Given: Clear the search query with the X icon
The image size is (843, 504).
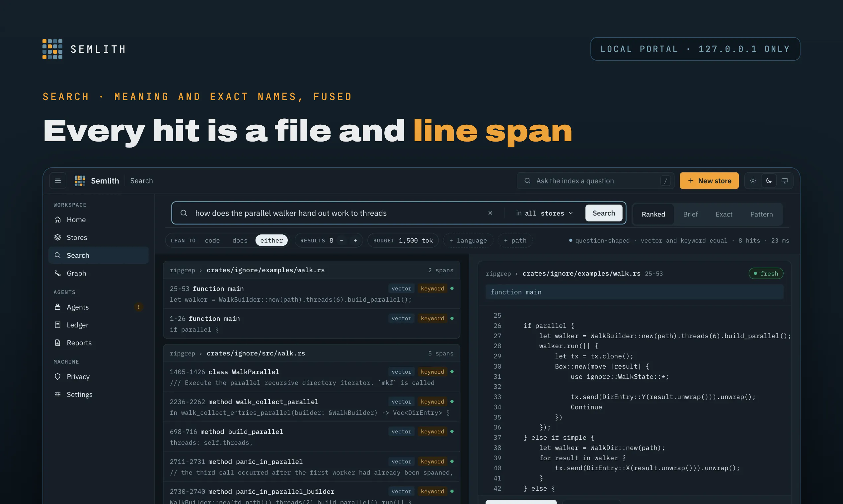Looking at the screenshot, I should (x=490, y=213).
